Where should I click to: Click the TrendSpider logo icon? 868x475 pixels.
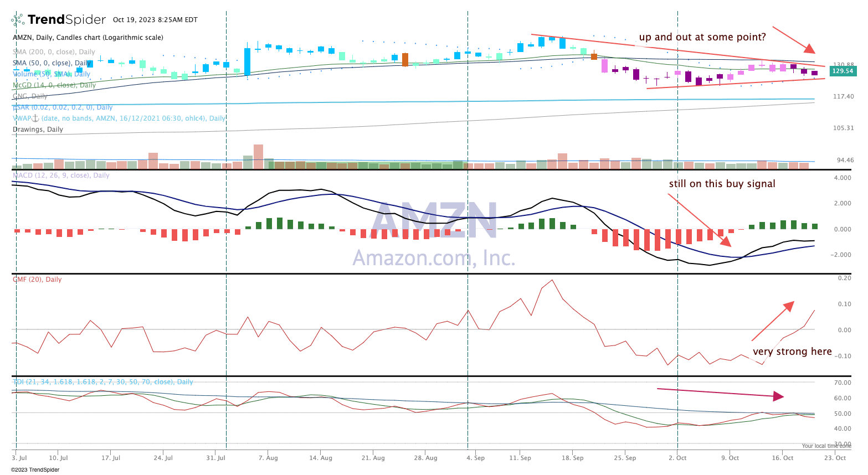coord(18,20)
